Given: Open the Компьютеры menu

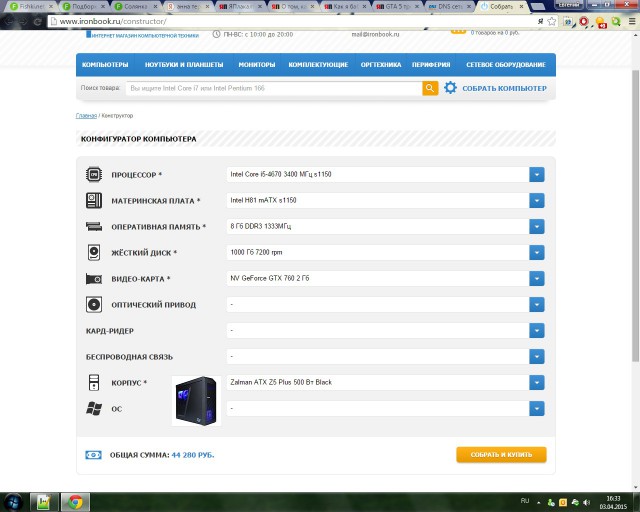Looking at the screenshot, I should click(x=105, y=65).
